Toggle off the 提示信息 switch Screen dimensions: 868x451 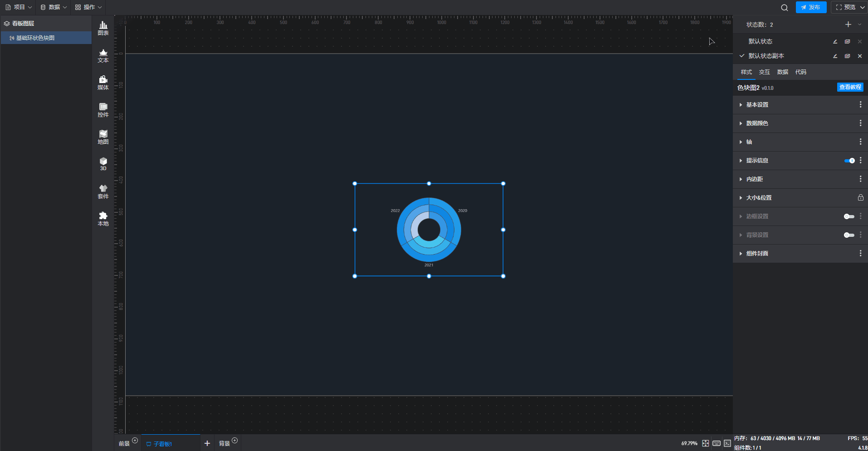849,161
